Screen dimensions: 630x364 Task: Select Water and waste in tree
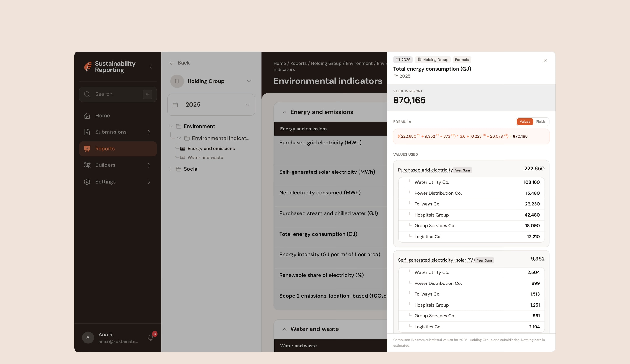pyautogui.click(x=205, y=158)
